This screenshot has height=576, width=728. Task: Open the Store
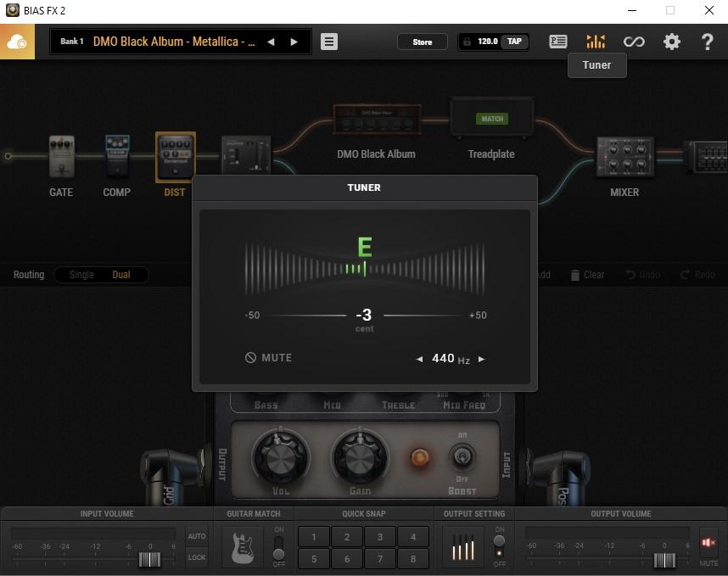422,42
